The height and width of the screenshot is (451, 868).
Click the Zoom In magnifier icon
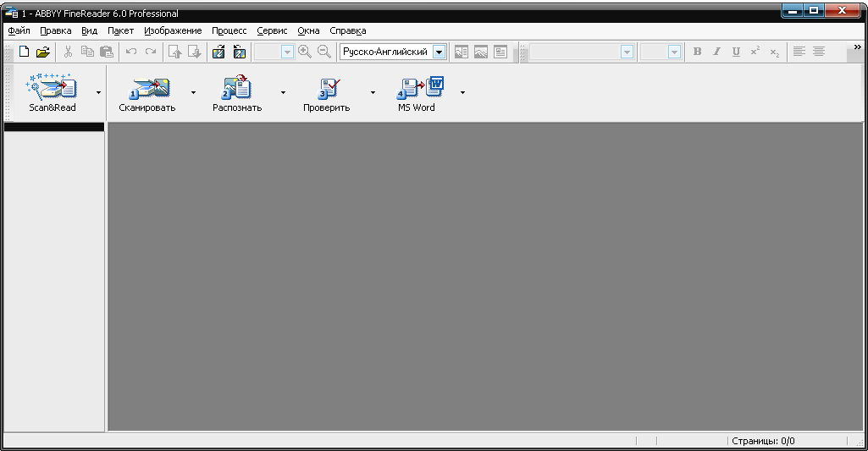(305, 52)
